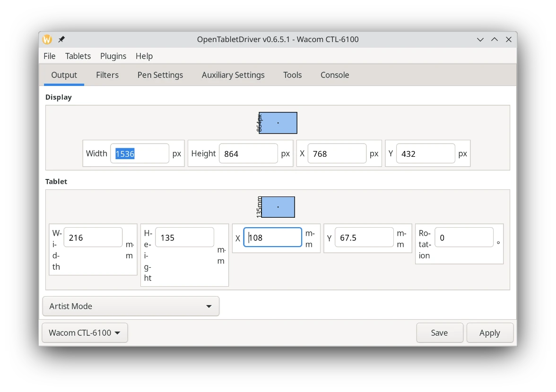Screen dimensions: 556x392
Task: Click the OpenTabletDriver app icon in title bar
Action: click(47, 40)
